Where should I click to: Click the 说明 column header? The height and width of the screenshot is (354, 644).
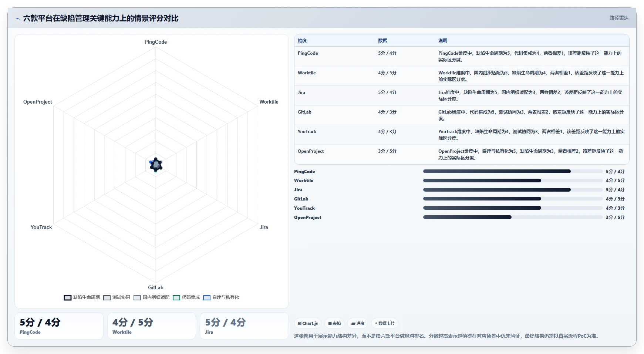(x=443, y=41)
